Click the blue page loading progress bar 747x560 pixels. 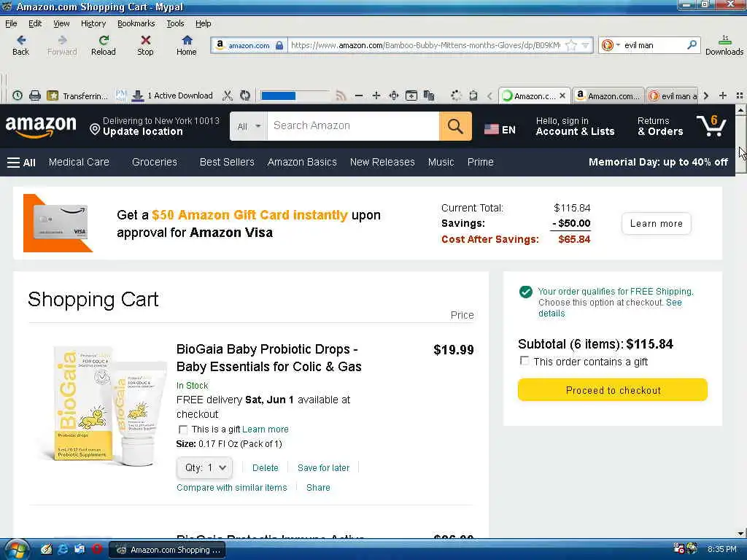(x=293, y=96)
